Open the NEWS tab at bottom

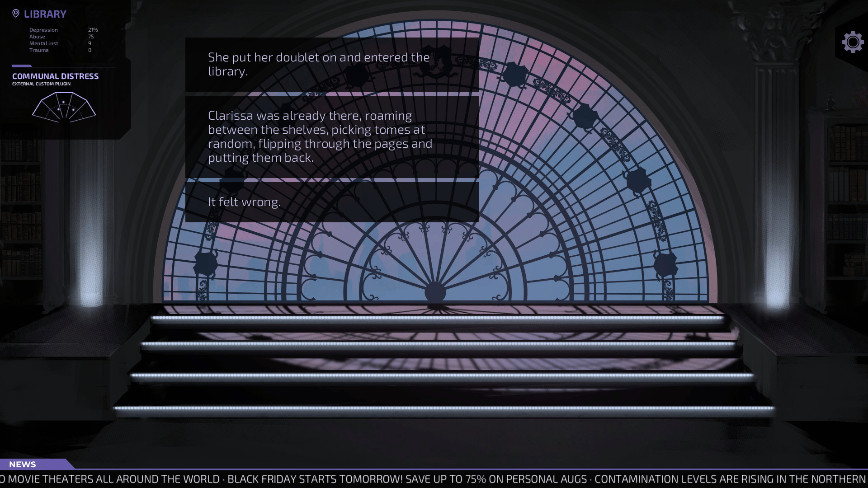pos(23,464)
